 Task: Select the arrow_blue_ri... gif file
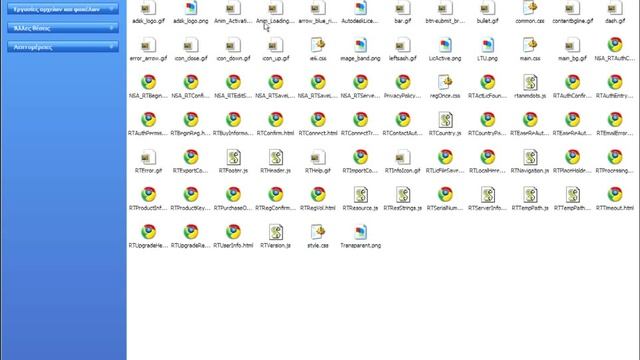coord(318,8)
